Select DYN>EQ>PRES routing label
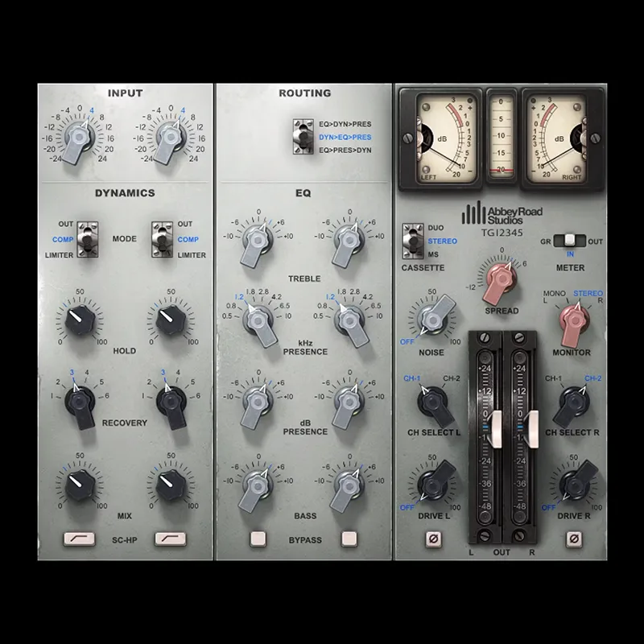 coord(345,137)
